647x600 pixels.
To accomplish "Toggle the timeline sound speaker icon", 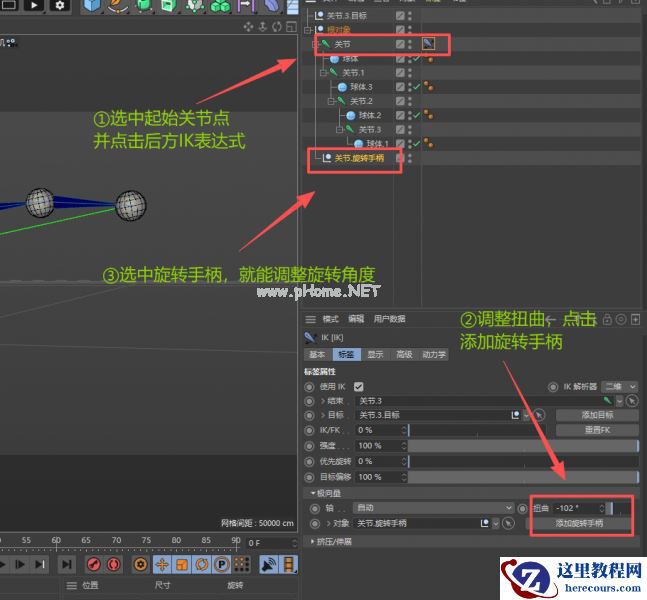I will pos(269,565).
